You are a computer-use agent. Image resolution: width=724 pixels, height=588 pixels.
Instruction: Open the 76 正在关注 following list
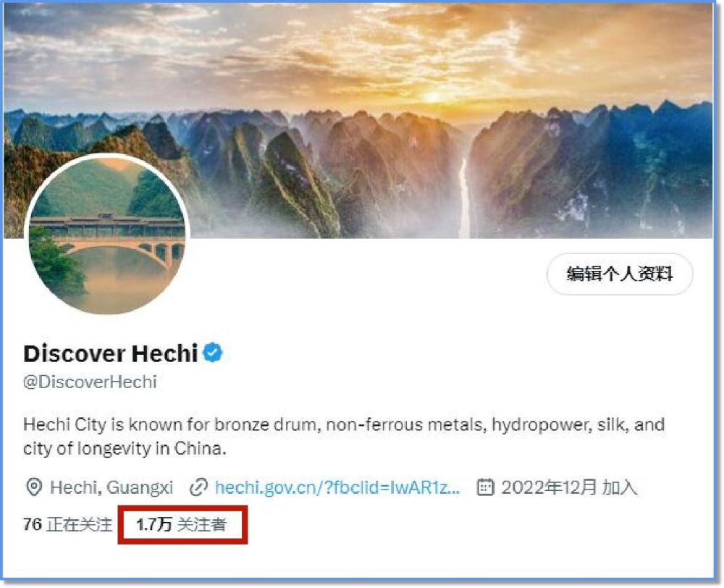coord(68,524)
